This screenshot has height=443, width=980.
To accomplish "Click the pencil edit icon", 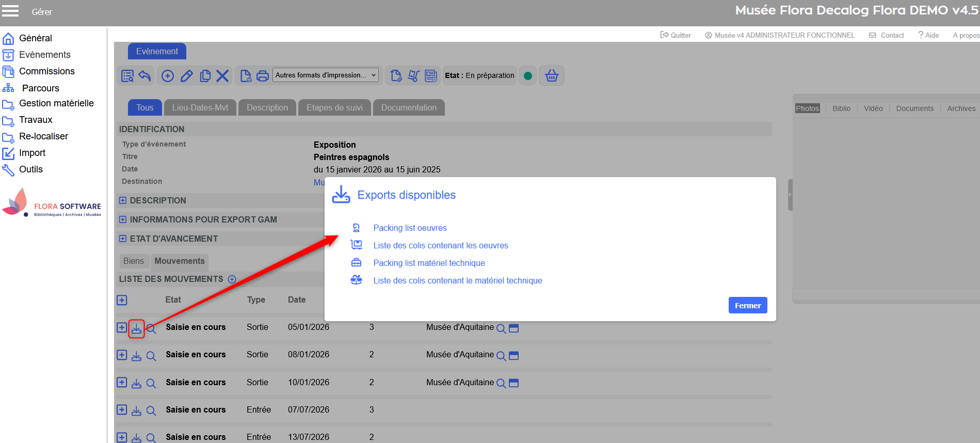I will click(x=186, y=76).
